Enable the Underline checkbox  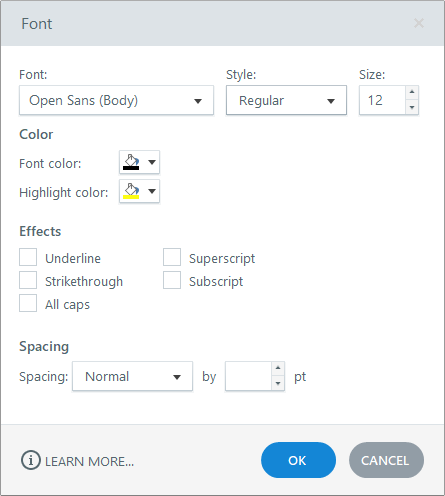(x=28, y=257)
